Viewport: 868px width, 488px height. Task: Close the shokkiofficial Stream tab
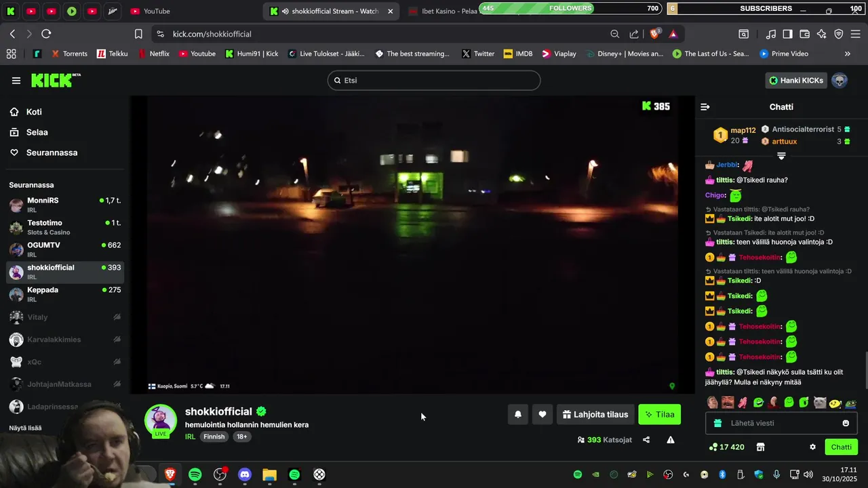click(x=390, y=11)
